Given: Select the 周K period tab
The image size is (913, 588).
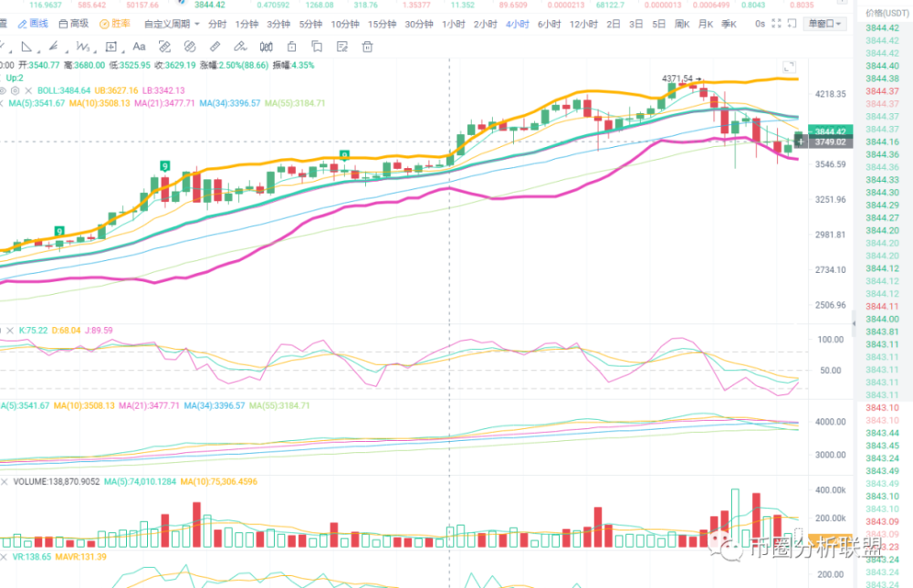Looking at the screenshot, I should [x=682, y=24].
